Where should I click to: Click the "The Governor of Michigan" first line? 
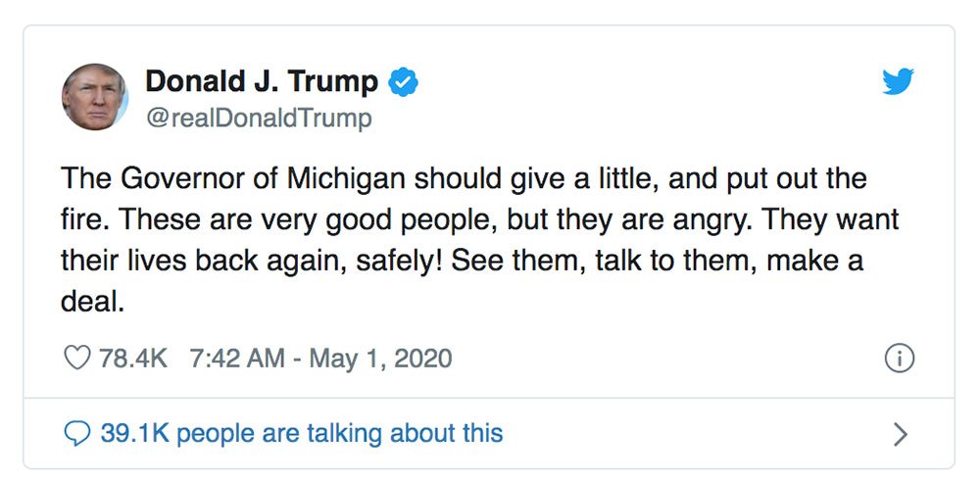pyautogui.click(x=464, y=178)
